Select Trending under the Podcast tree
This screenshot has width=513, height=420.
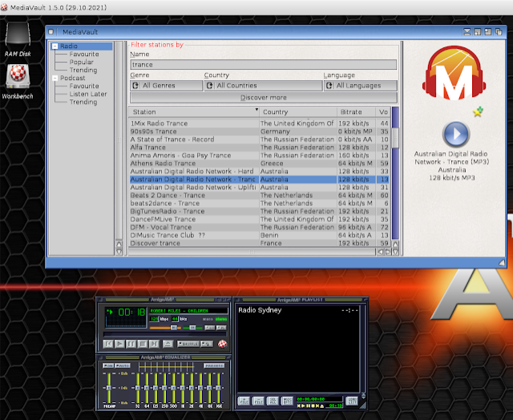[x=83, y=102]
